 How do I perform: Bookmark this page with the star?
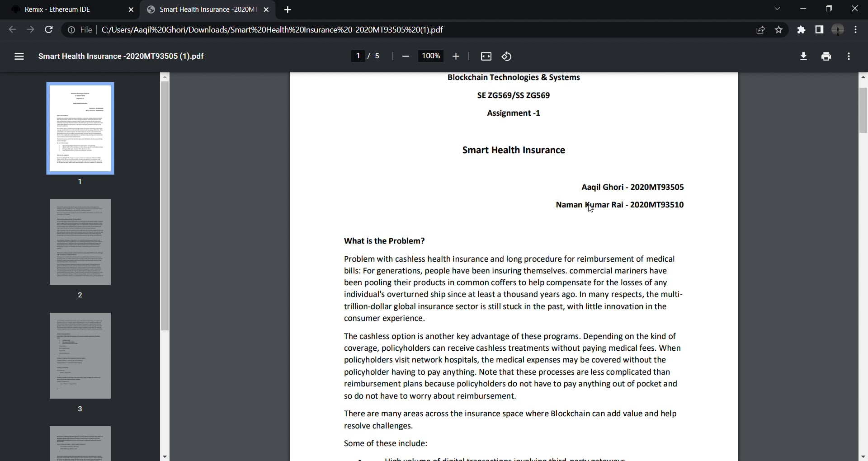click(779, 30)
